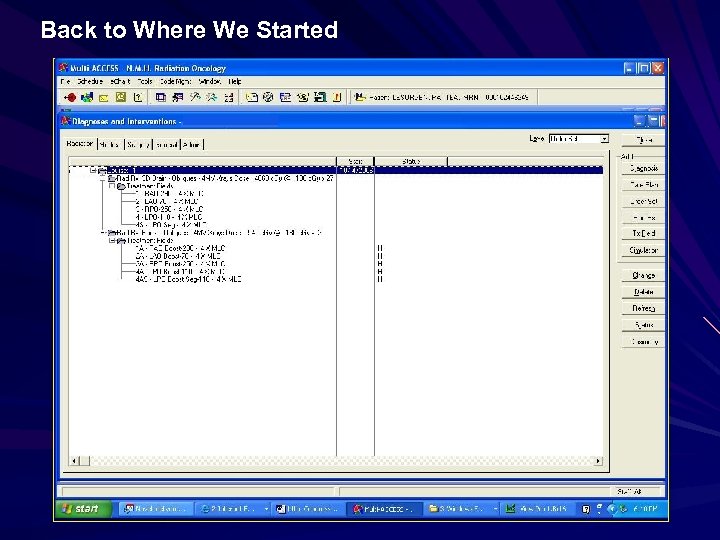
Task: Click the question mark page toolbar icon
Action: click(x=137, y=97)
